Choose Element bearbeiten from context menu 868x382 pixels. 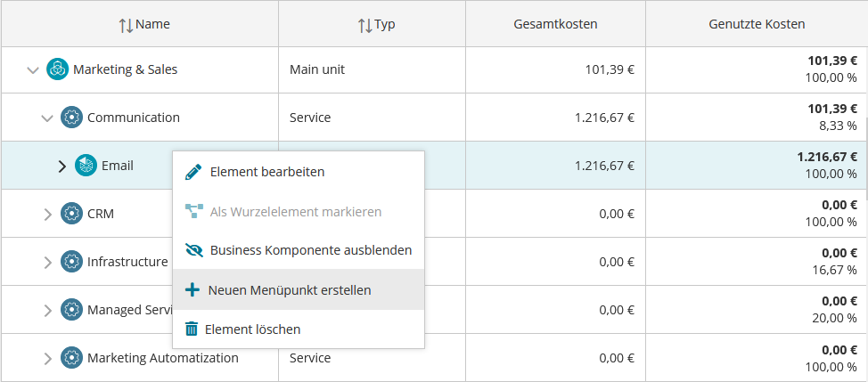pos(299,172)
